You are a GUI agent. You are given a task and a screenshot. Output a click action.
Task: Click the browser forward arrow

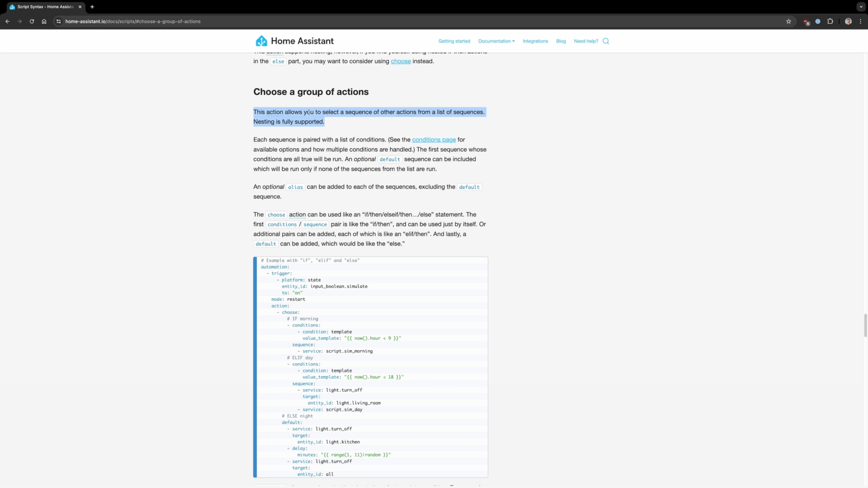20,21
